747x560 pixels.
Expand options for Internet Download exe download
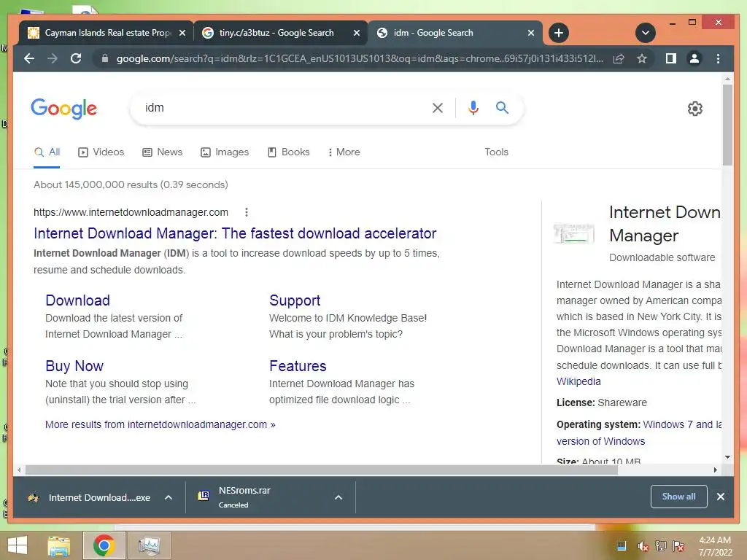tap(169, 497)
